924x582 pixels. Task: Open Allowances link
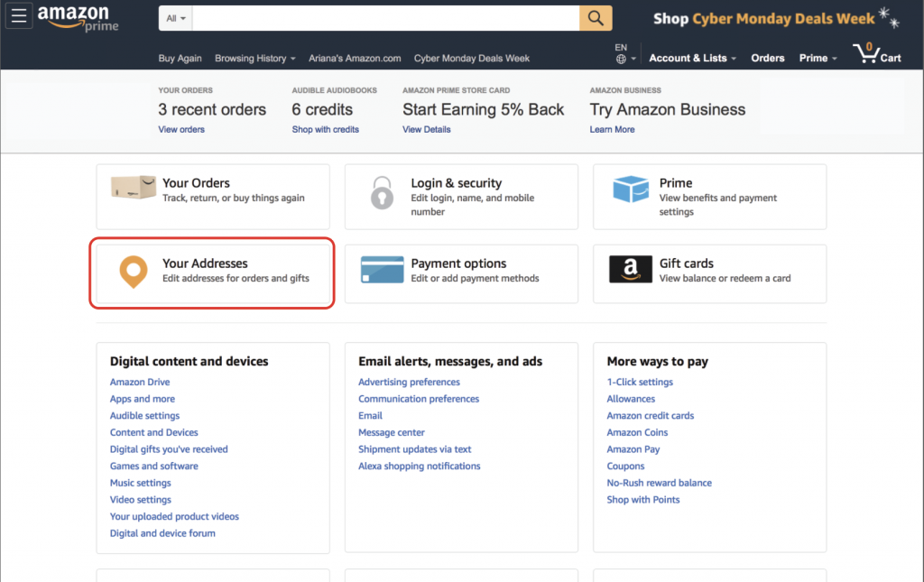[631, 399]
